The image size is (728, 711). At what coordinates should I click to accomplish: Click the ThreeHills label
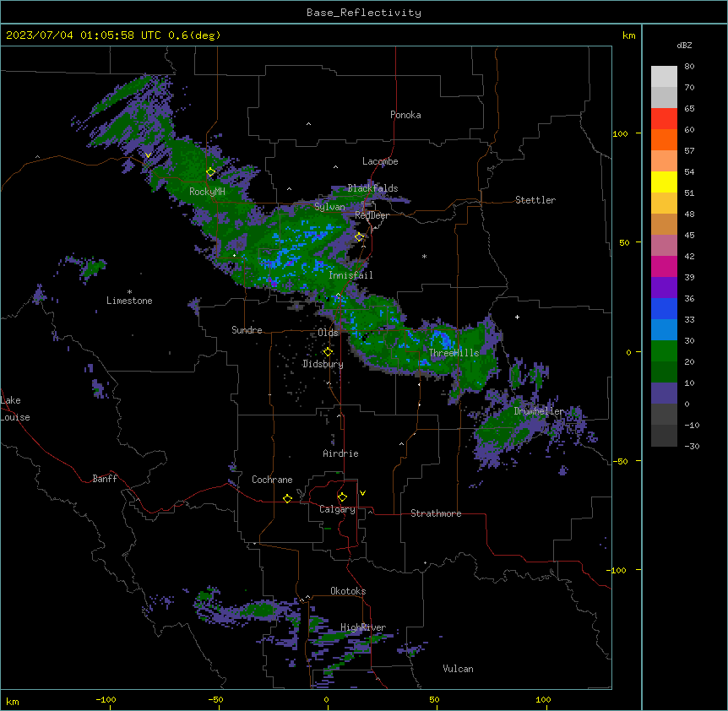pos(454,353)
